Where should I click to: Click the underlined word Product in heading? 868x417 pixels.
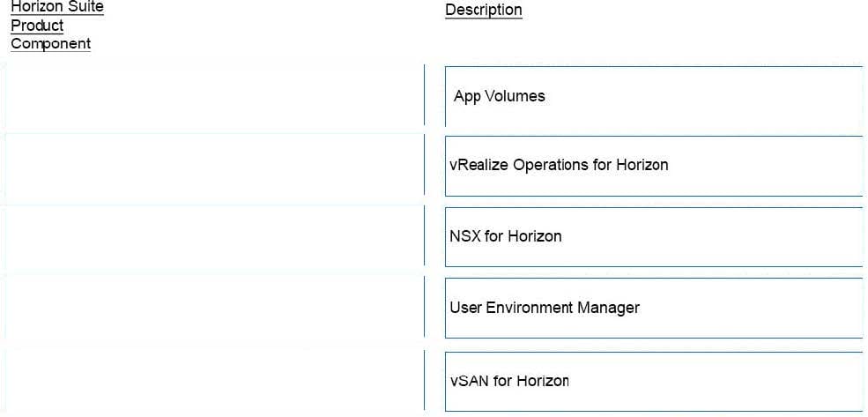(x=37, y=26)
